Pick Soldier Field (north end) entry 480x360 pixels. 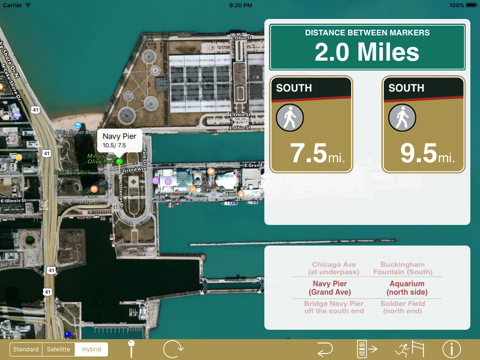pos(403,307)
